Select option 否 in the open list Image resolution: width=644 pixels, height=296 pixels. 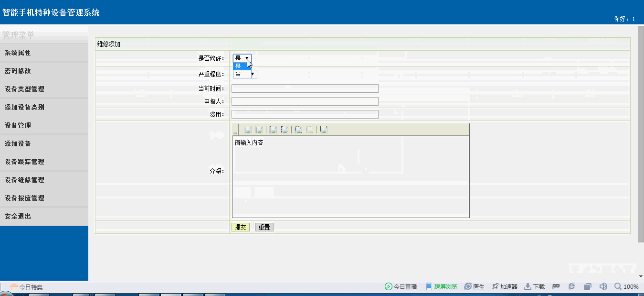tap(242, 74)
